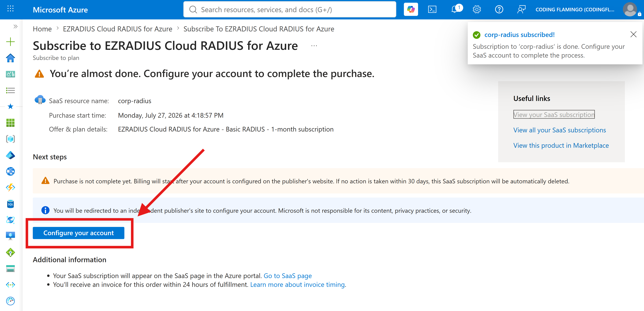This screenshot has width=644, height=311.
Task: Open EZRADIUS Cloud RADIUS for Azure breadcrumb
Action: pyautogui.click(x=117, y=29)
